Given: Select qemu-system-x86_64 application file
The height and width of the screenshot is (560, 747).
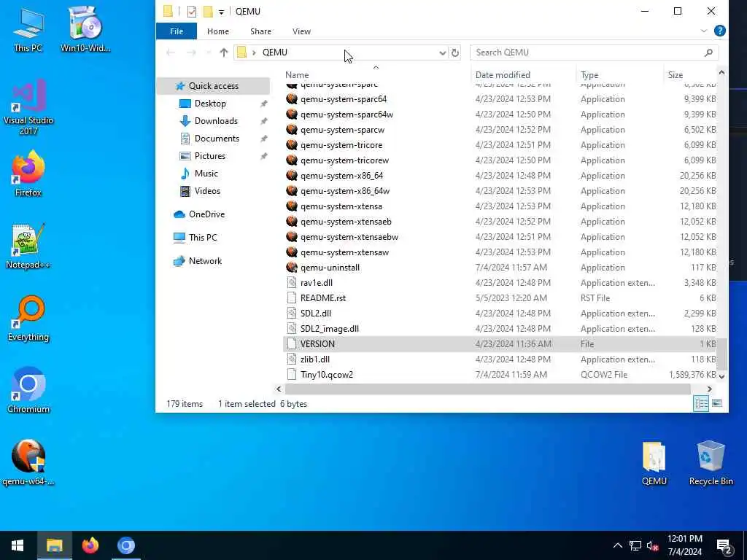Looking at the screenshot, I should point(500,176).
